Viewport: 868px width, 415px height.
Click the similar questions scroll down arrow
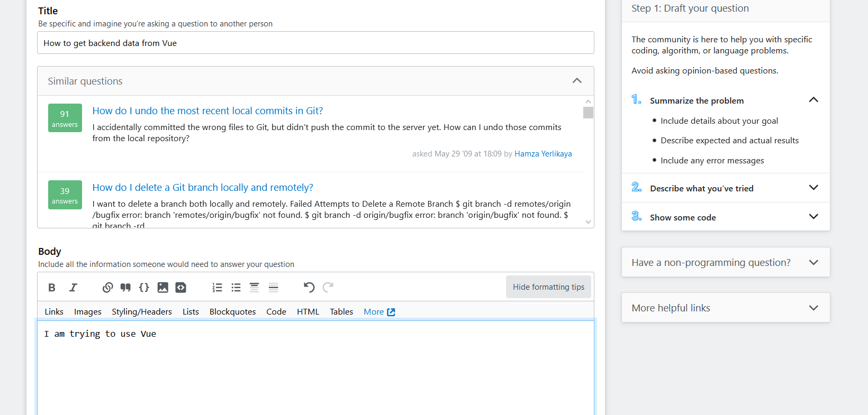click(x=588, y=222)
